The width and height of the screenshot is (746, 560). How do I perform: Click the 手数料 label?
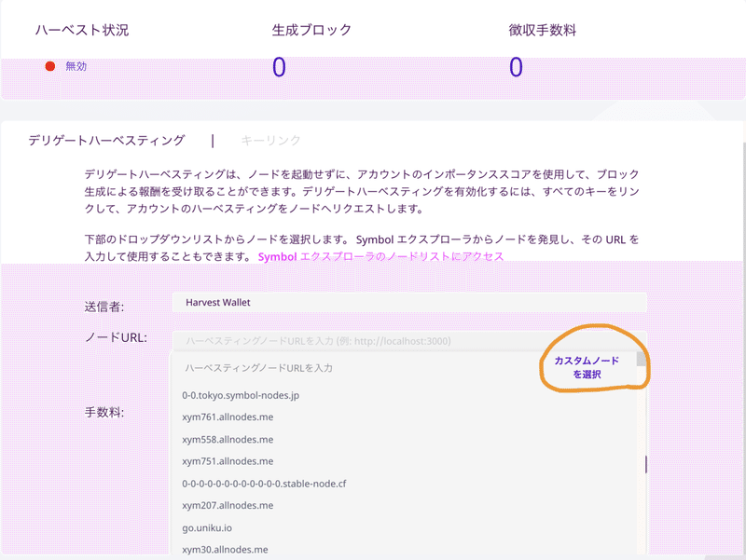(104, 412)
